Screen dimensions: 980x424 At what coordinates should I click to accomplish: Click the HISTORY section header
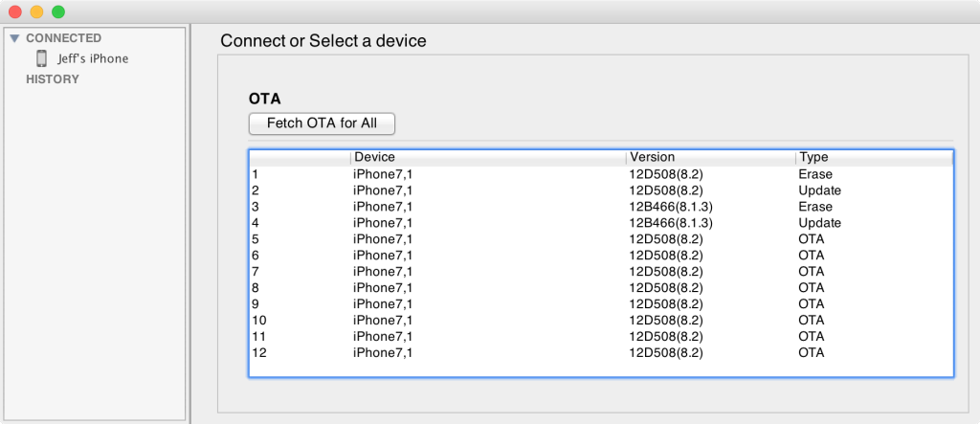tap(53, 79)
